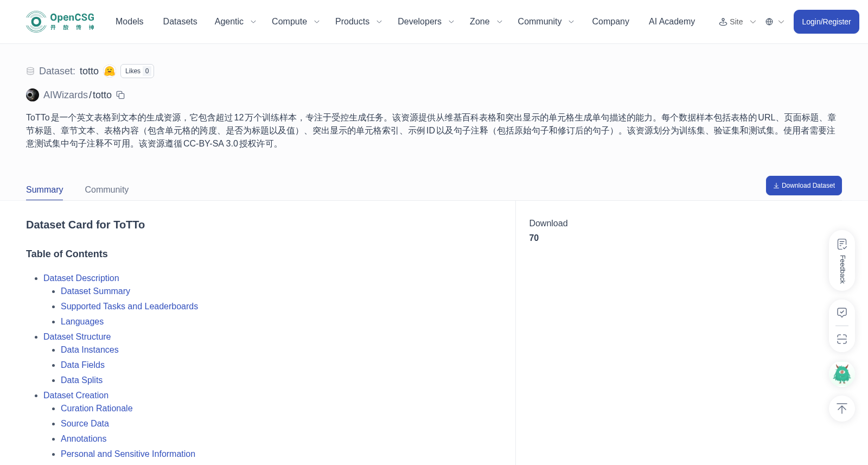
Task: Open the Feedback panel icon
Action: click(842, 244)
